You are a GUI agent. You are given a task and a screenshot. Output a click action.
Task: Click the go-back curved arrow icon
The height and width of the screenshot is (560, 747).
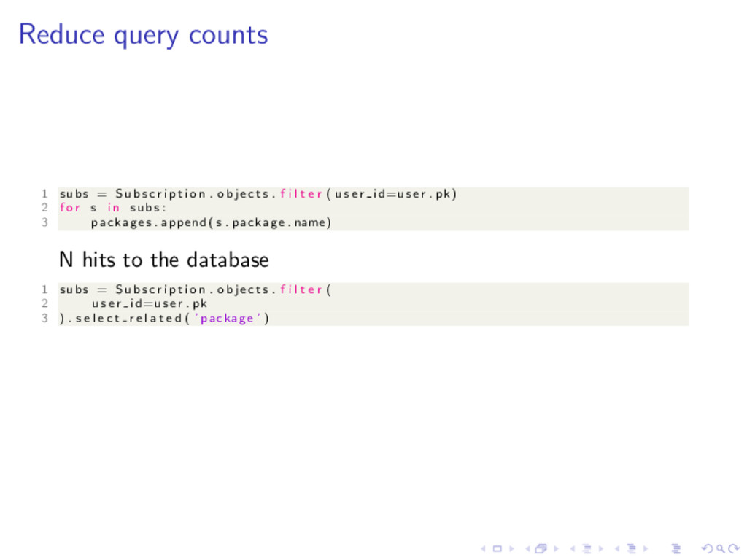pyautogui.click(x=708, y=549)
